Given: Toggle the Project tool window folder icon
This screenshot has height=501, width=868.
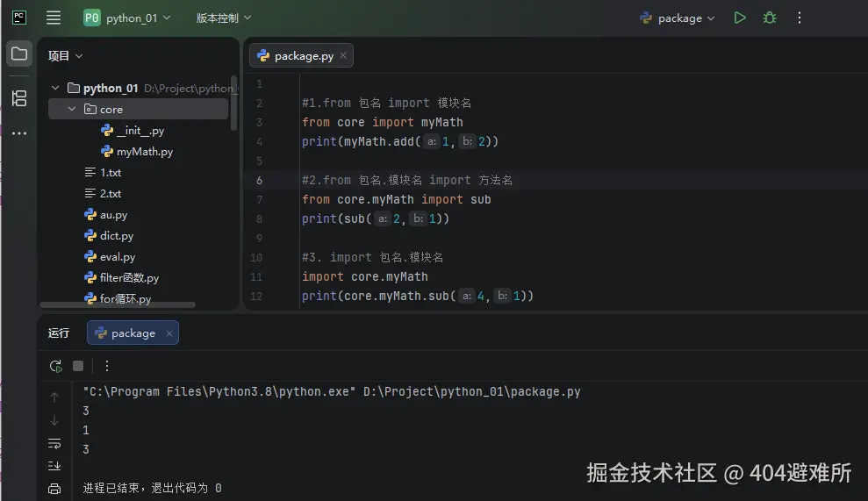Looking at the screenshot, I should 18,54.
